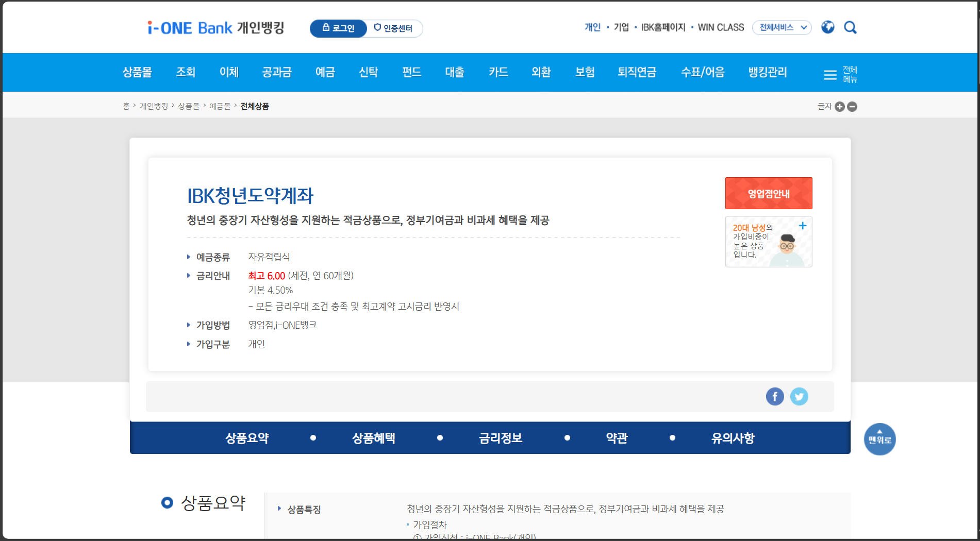Click the 최고 6.00 interest rate text
This screenshot has width=980, height=541.
click(x=267, y=276)
